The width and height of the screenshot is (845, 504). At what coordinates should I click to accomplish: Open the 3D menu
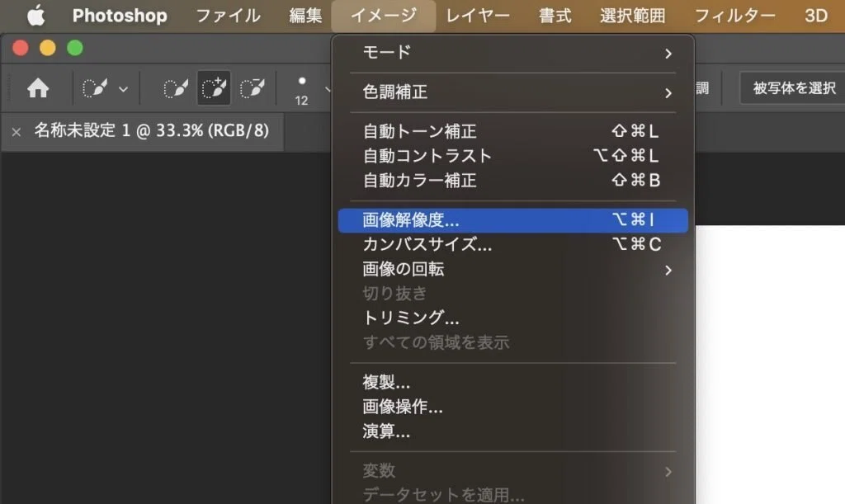816,16
